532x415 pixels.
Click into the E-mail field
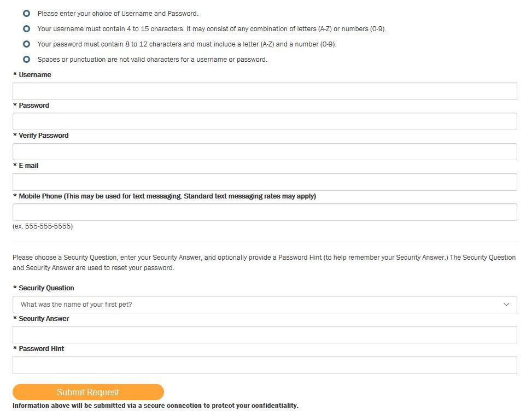[265, 182]
